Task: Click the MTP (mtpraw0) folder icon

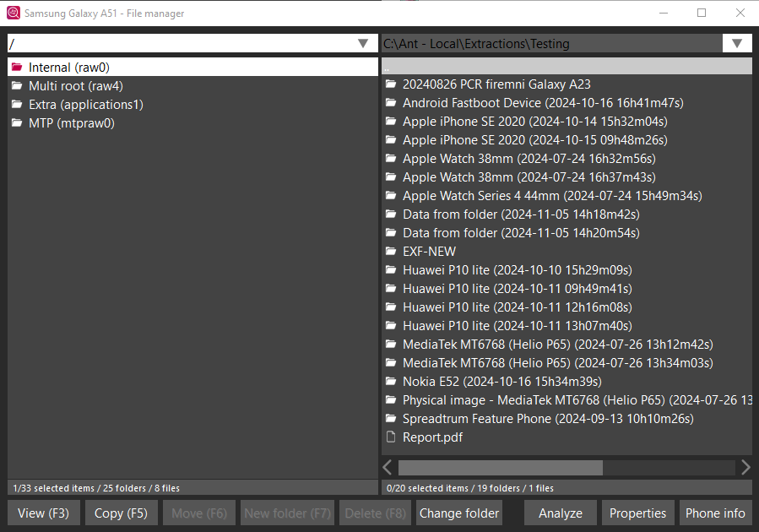Action: point(17,123)
